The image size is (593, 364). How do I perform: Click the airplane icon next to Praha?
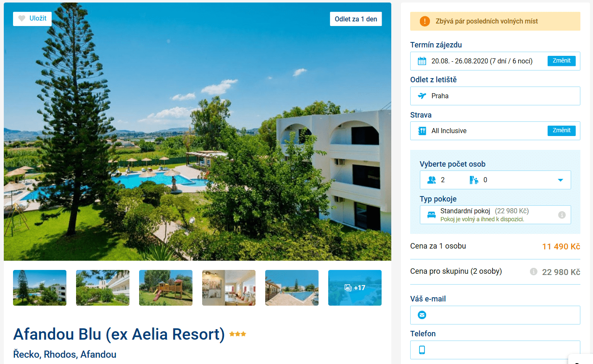pyautogui.click(x=422, y=96)
